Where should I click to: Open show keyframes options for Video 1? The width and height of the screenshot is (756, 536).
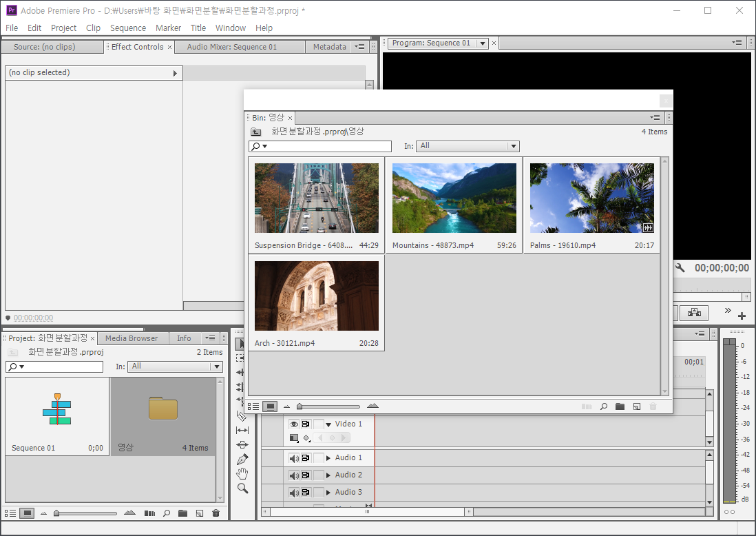point(306,437)
